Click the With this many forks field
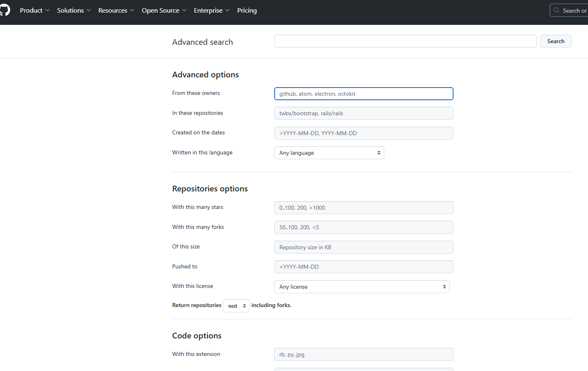Viewport: 588px width, 371px height. (x=363, y=227)
